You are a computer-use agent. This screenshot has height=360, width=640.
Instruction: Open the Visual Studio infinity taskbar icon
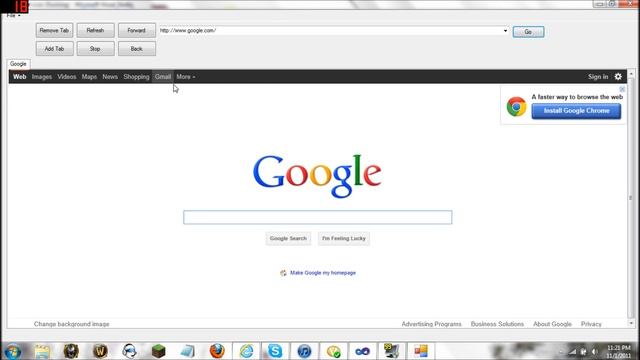click(362, 351)
